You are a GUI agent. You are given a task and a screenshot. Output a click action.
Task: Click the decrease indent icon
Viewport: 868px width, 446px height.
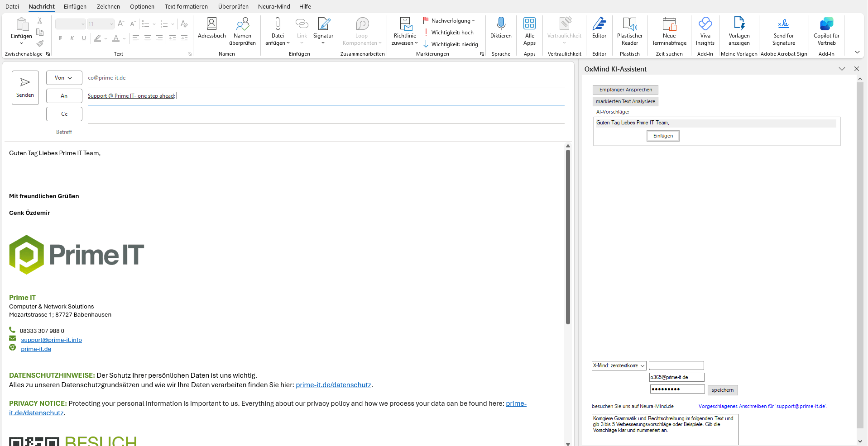click(173, 38)
